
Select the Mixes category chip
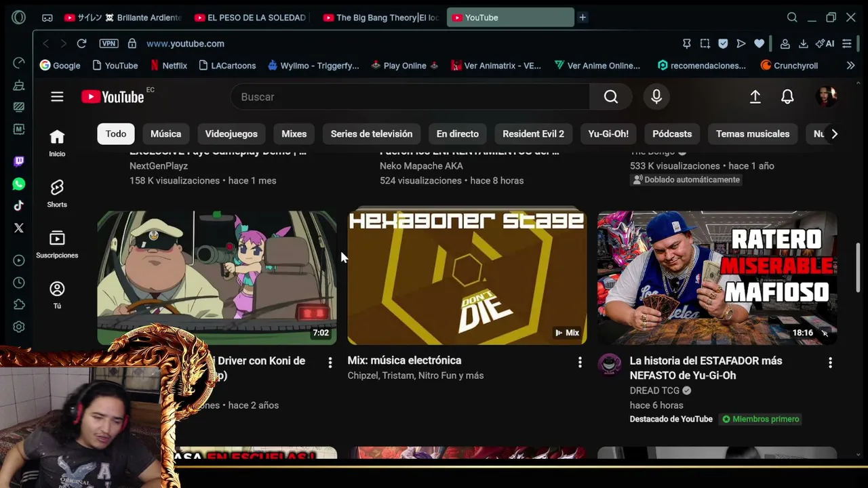pyautogui.click(x=294, y=134)
